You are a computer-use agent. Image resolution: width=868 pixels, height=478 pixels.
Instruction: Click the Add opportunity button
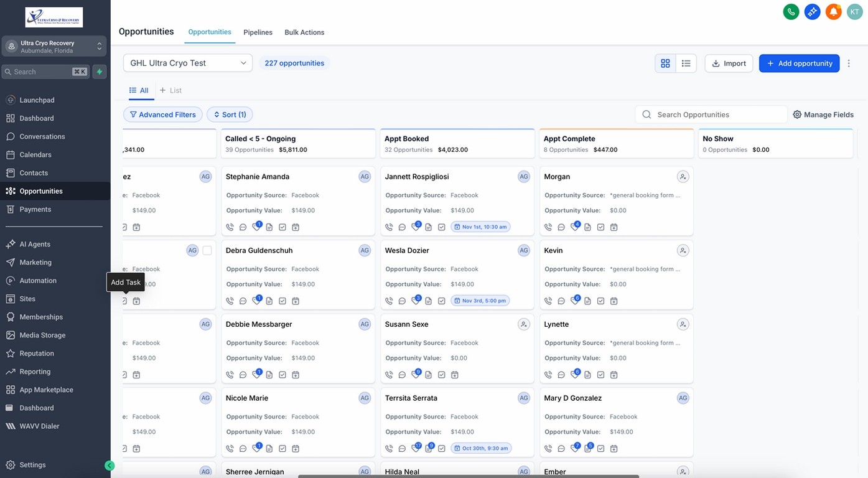[x=799, y=63]
